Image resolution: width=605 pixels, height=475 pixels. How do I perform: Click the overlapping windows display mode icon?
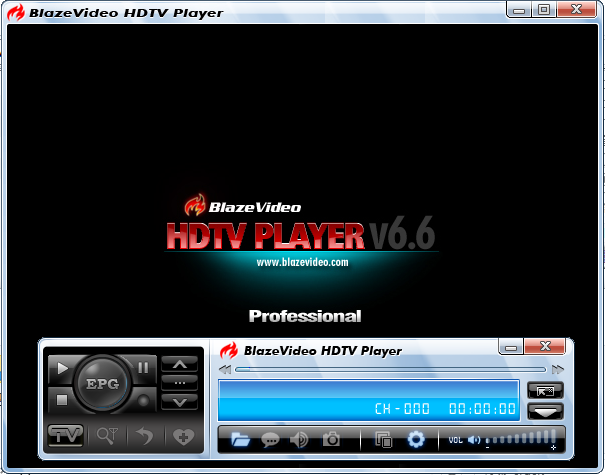tap(383, 439)
